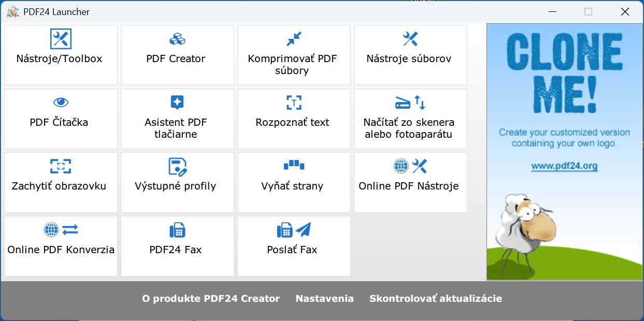Open Online PDF Nástroje globe icon
Screen dimensions: 644x321
coord(402,166)
